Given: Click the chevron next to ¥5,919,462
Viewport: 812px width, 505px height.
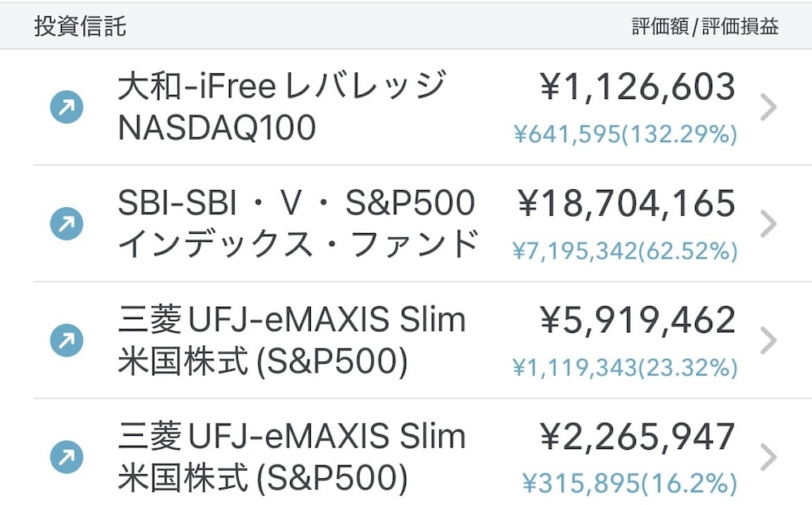Looking at the screenshot, I should click(768, 341).
